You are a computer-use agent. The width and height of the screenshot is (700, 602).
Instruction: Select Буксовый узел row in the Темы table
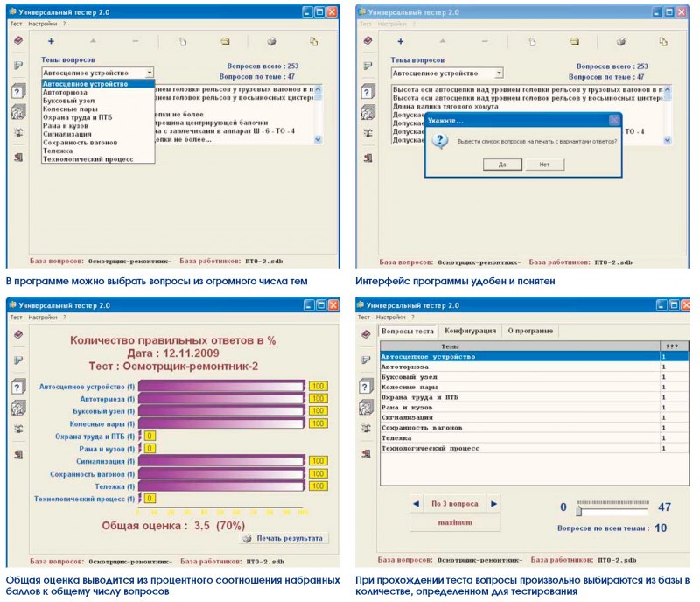412,377
